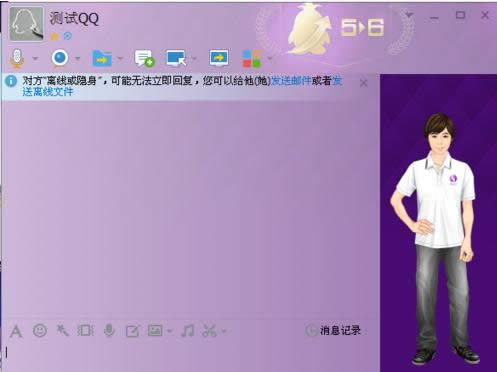Send a file using the folder icon
This screenshot has width=497, height=372.
pyautogui.click(x=102, y=59)
